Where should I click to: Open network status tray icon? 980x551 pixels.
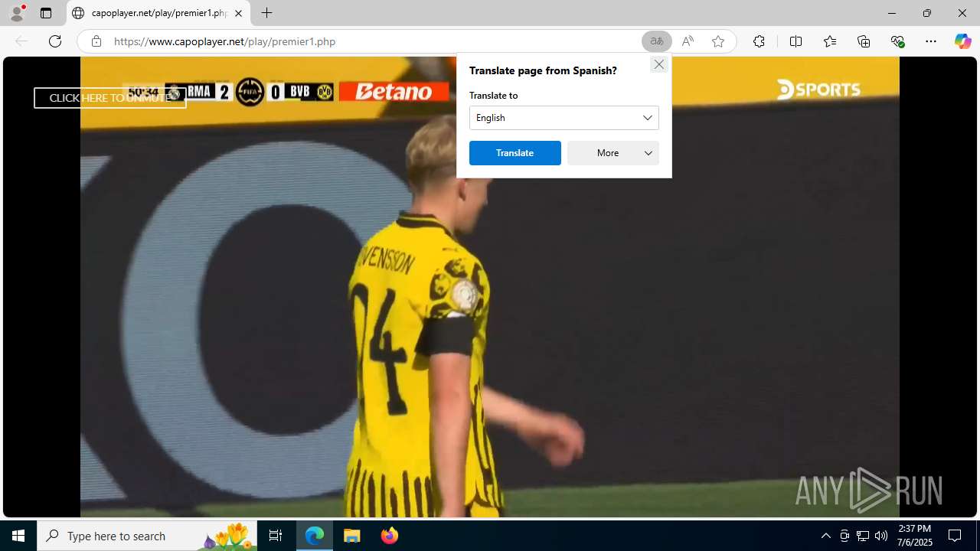[x=863, y=536]
